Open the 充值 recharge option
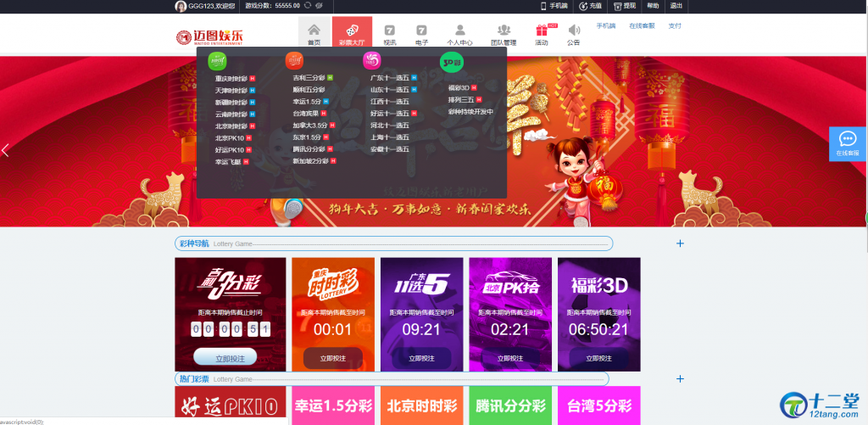 [x=590, y=6]
